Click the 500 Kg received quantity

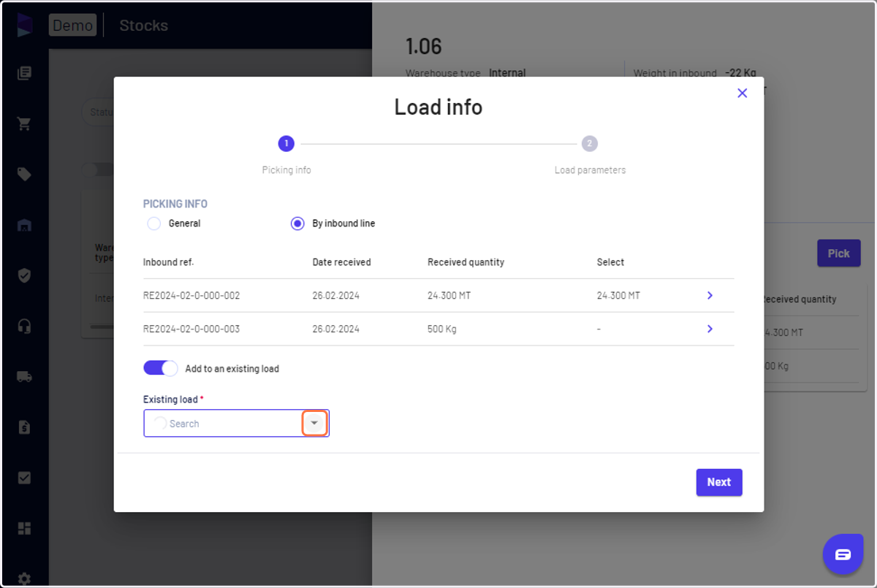(x=442, y=329)
